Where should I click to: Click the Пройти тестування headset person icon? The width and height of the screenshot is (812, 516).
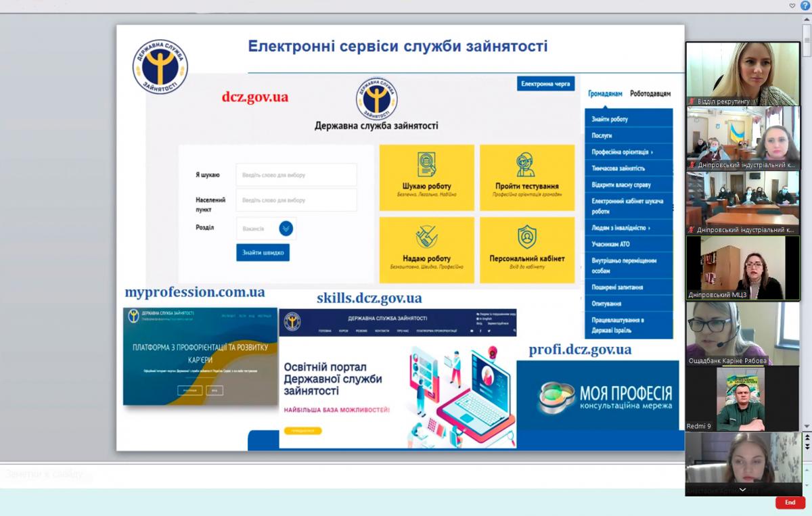pos(526,164)
